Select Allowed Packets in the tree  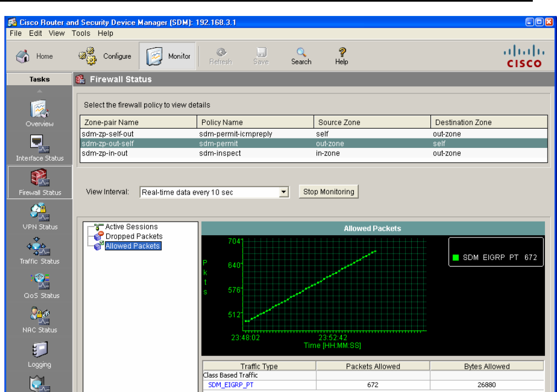(133, 246)
